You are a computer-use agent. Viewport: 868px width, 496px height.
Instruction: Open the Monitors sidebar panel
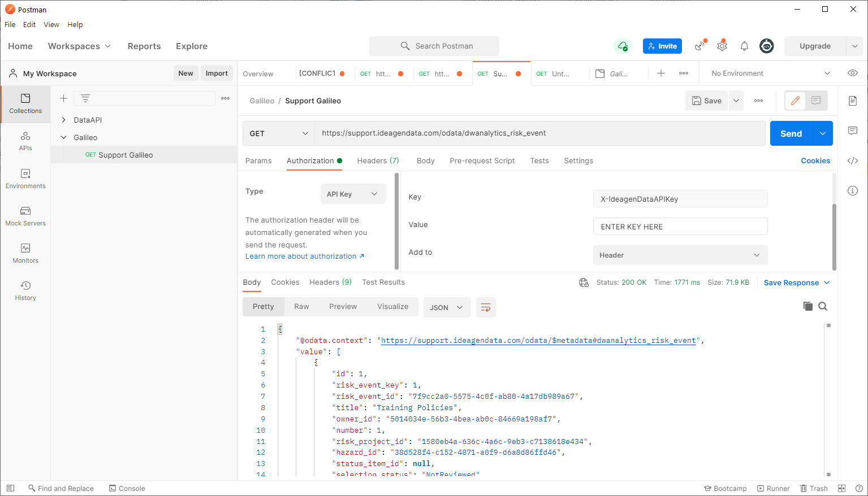pyautogui.click(x=25, y=253)
